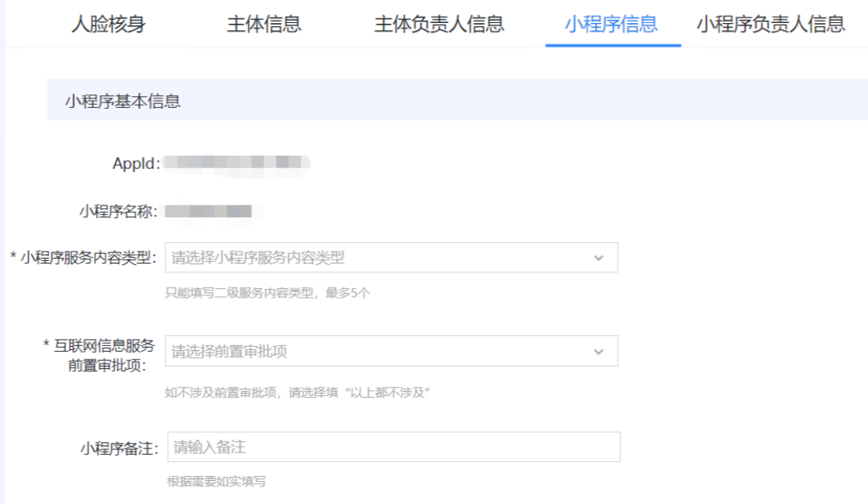
Task: Go to the 主体负责人信息 tab
Action: point(438,25)
